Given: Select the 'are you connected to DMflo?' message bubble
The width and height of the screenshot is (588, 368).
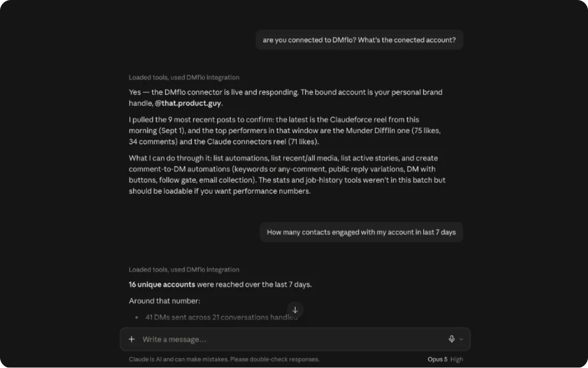Looking at the screenshot, I should click(359, 40).
